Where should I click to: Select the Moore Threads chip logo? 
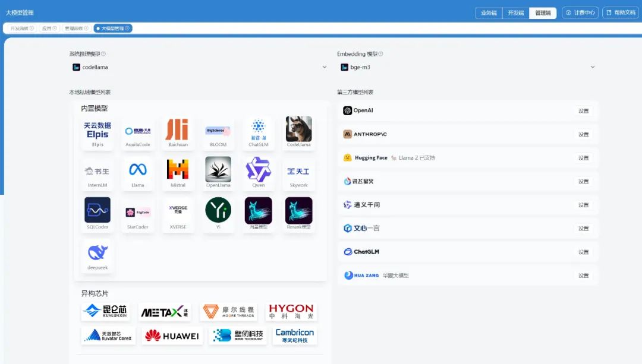click(x=229, y=312)
